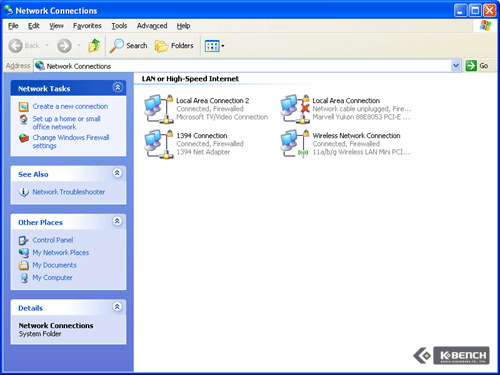Go to Control Panel link

(x=53, y=240)
